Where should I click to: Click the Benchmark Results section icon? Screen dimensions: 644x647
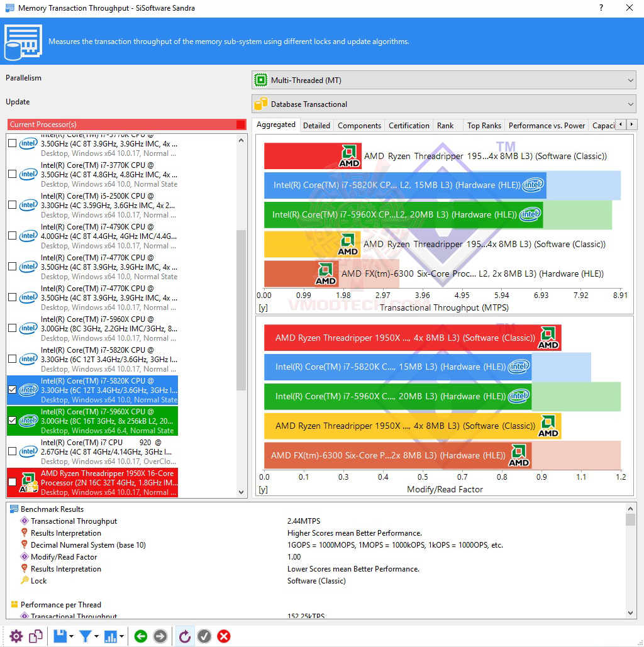click(14, 509)
